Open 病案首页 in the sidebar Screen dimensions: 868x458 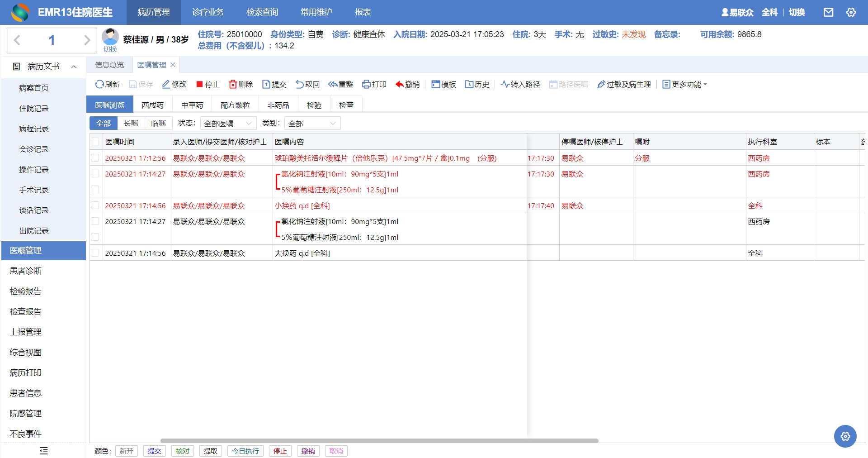click(x=34, y=88)
